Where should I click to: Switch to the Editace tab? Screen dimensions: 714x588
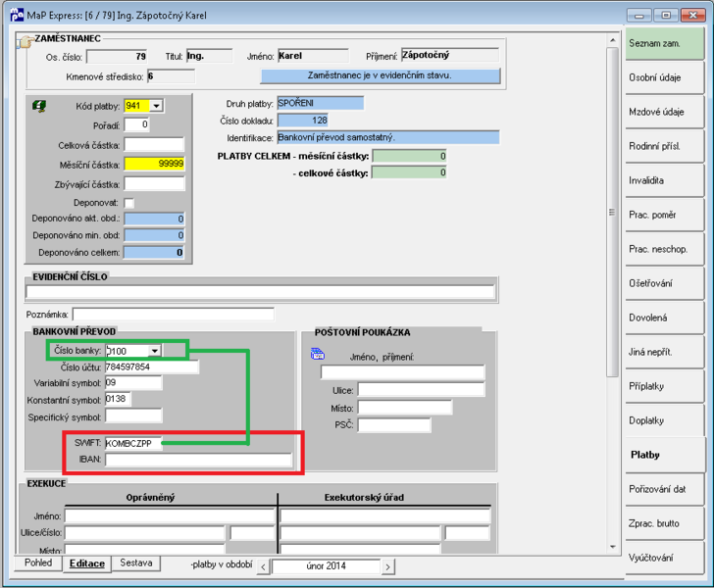tap(87, 563)
